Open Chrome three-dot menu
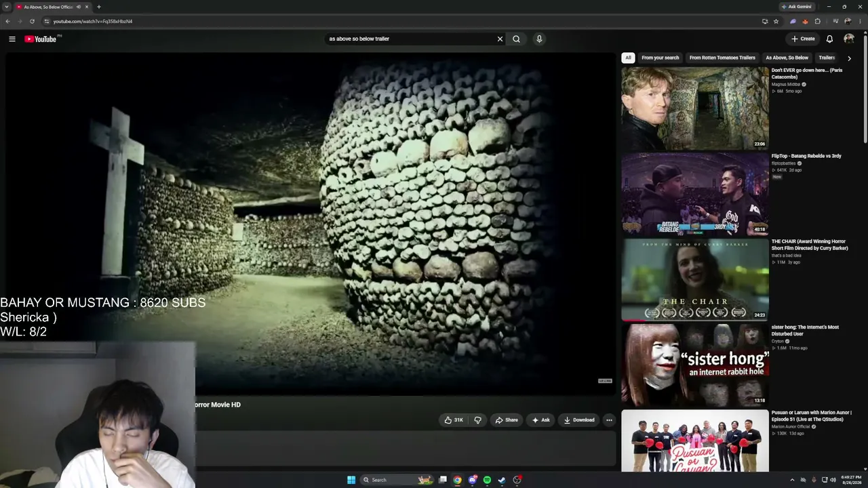 pos(860,21)
